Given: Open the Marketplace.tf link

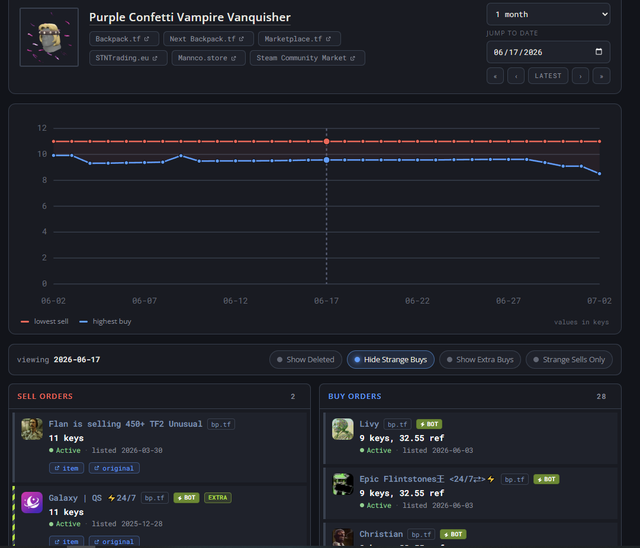Looking at the screenshot, I should (x=299, y=39).
